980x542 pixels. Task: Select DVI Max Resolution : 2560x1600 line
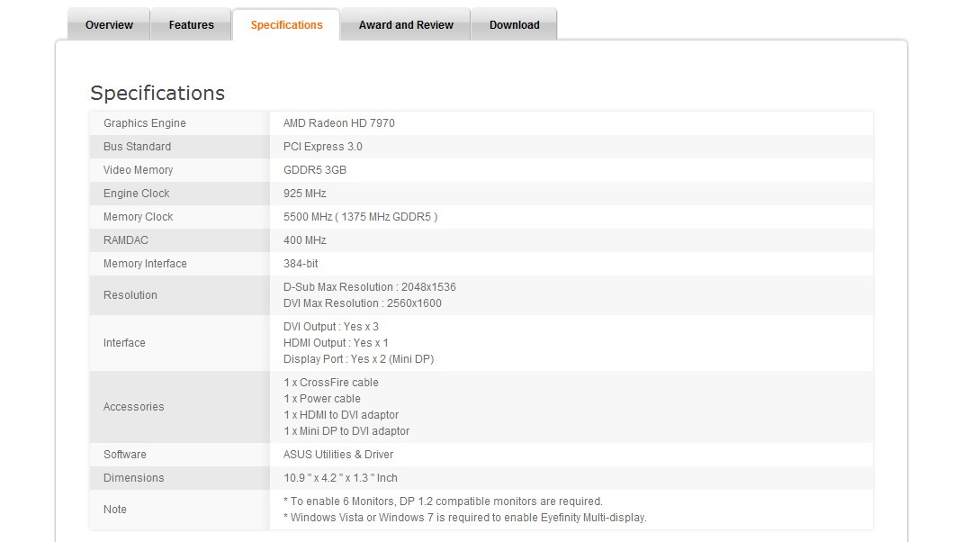click(x=362, y=303)
